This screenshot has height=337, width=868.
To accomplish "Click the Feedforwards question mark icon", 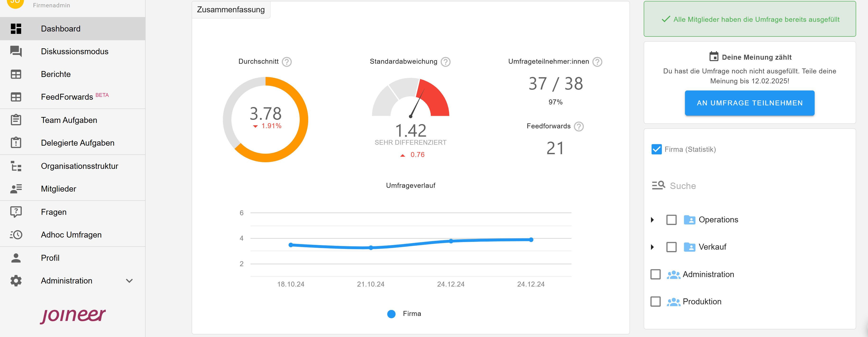I will click(x=579, y=127).
